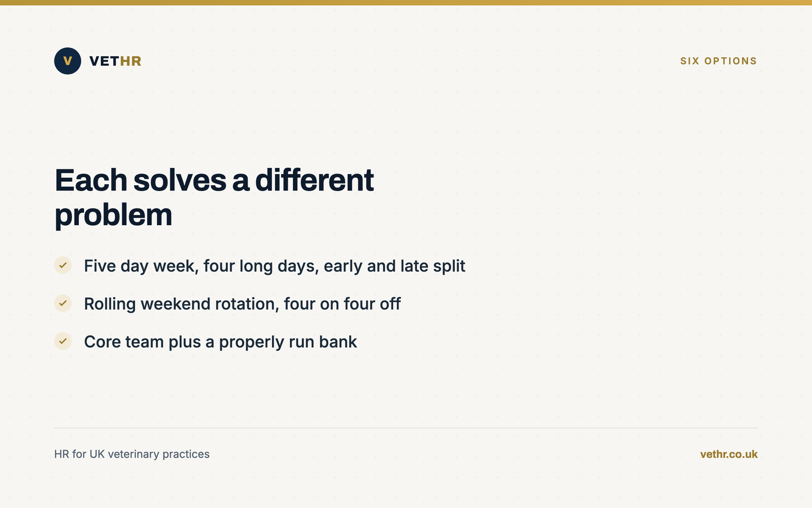Image resolution: width=812 pixels, height=508 pixels.
Task: Click the check icon beside Five day week
Action: pos(63,265)
